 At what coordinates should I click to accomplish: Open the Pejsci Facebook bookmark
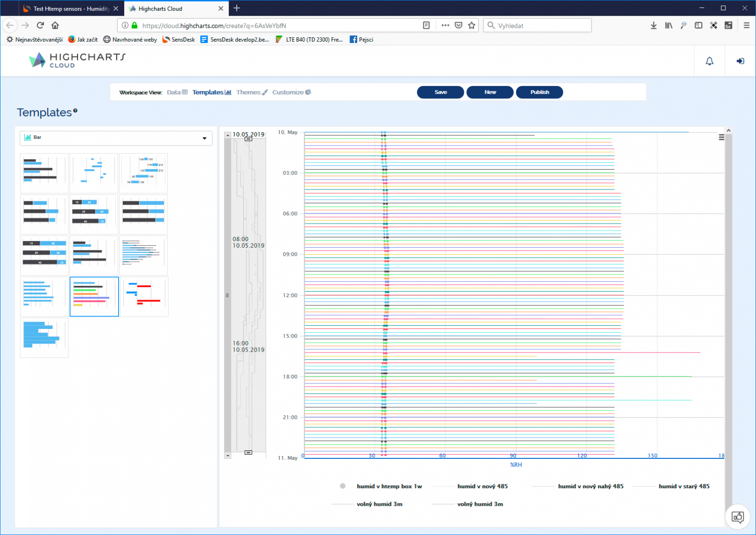(x=361, y=39)
